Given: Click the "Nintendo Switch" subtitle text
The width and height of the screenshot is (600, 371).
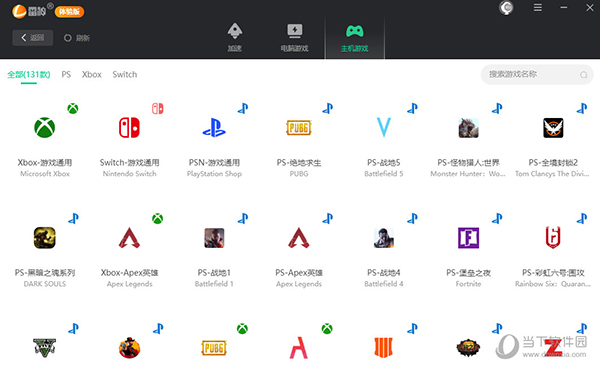Looking at the screenshot, I should (x=129, y=174).
